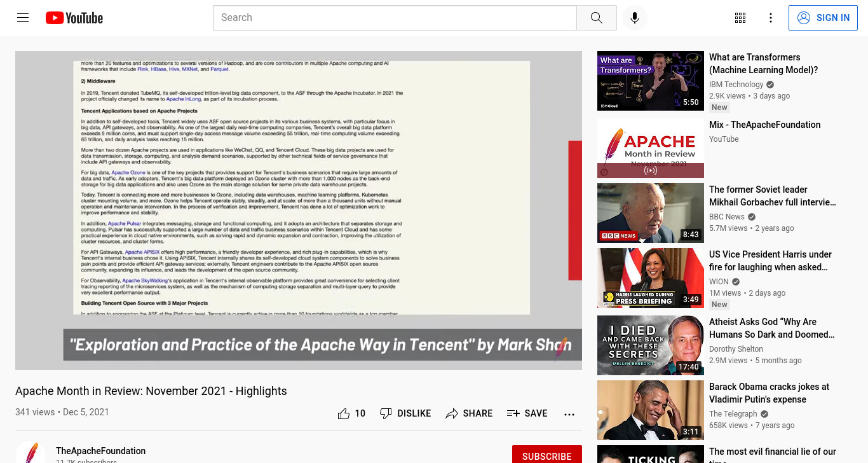Open 'The former Soviet leader' video title

click(773, 196)
